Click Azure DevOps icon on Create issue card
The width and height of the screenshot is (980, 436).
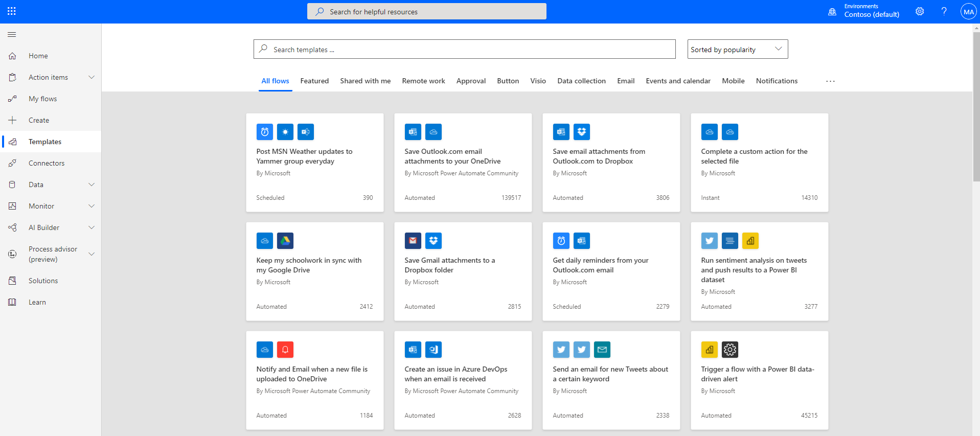(434, 350)
